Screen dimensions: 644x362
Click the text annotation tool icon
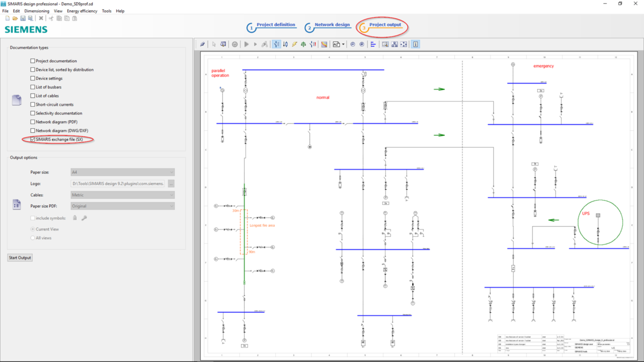336,44
